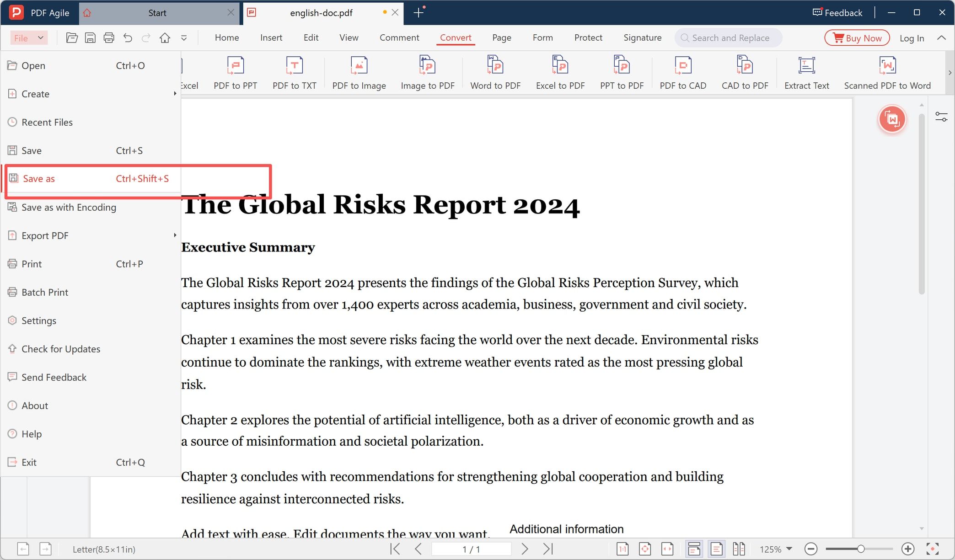Enter full screen mode from status bar
The height and width of the screenshot is (560, 955).
932,549
